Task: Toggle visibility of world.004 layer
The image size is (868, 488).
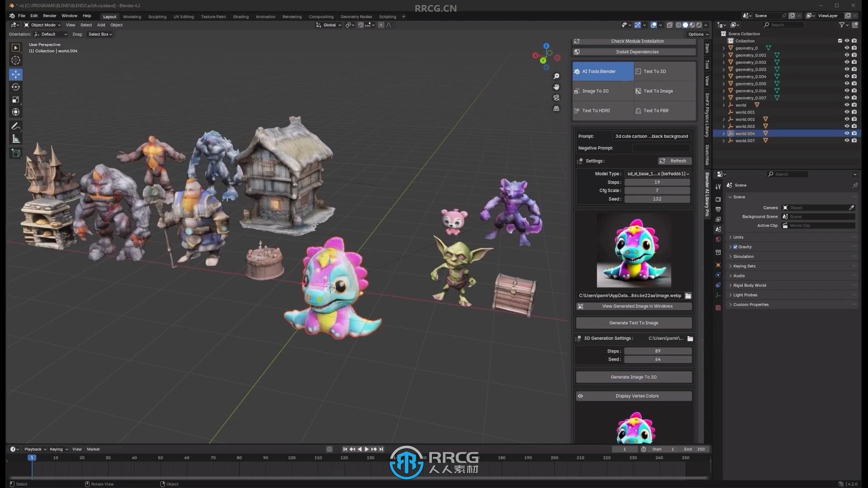Action: tap(847, 133)
